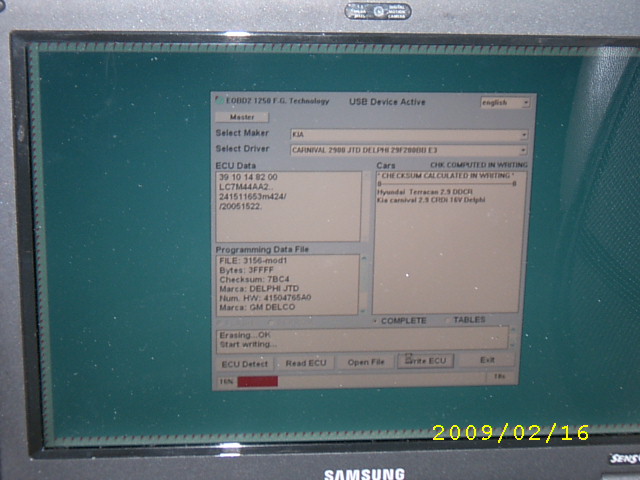
Task: Click the Read ECU button
Action: 306,363
